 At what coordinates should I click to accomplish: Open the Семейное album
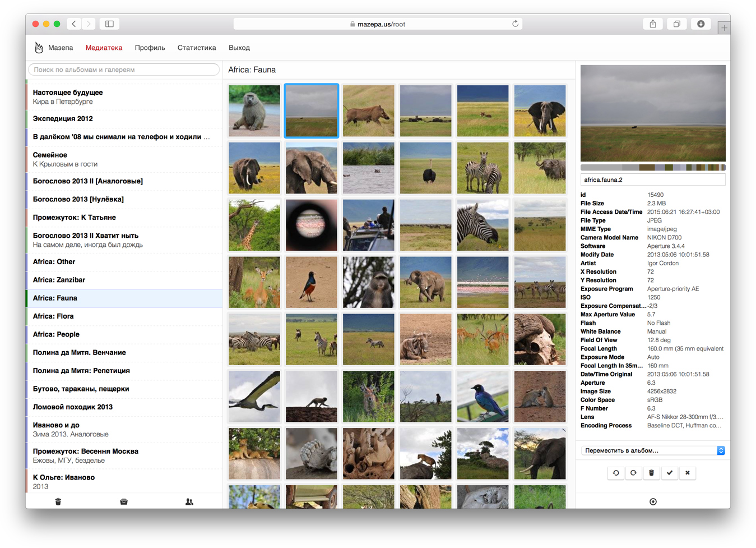coord(124,159)
